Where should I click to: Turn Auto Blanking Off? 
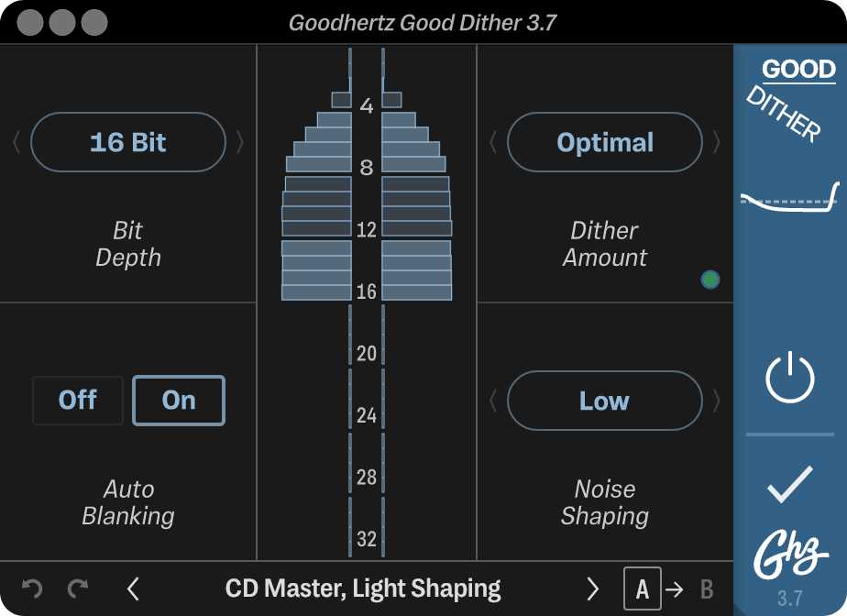(x=77, y=401)
